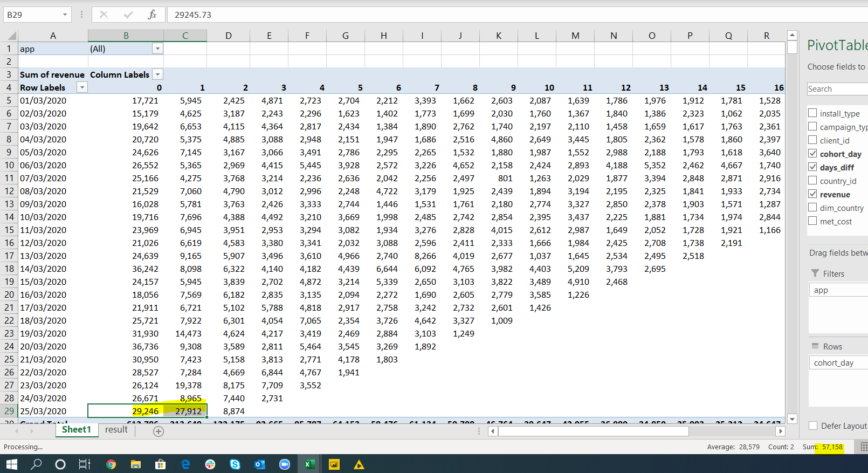Open Outlook from the taskbar

260,464
